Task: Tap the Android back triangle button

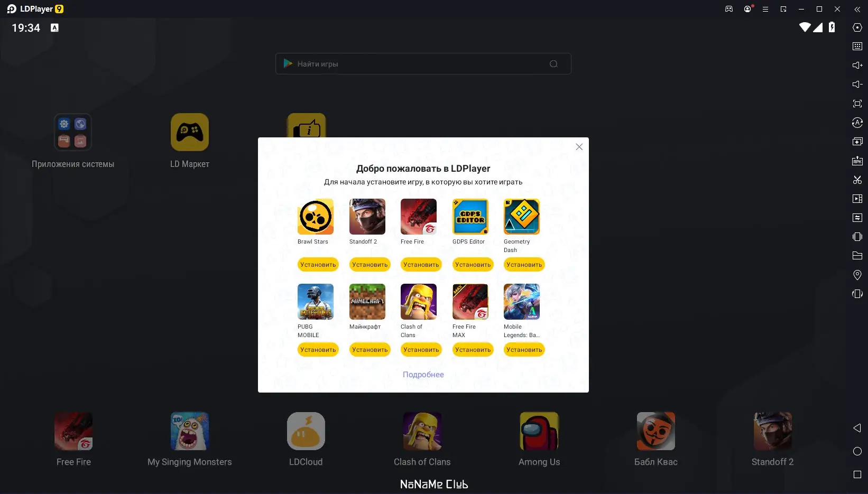Action: 857,428
